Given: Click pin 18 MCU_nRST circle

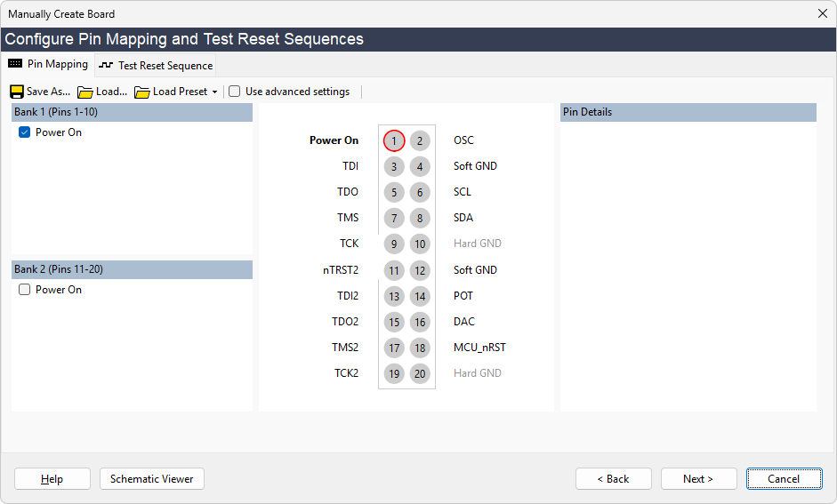Looking at the screenshot, I should 420,348.
